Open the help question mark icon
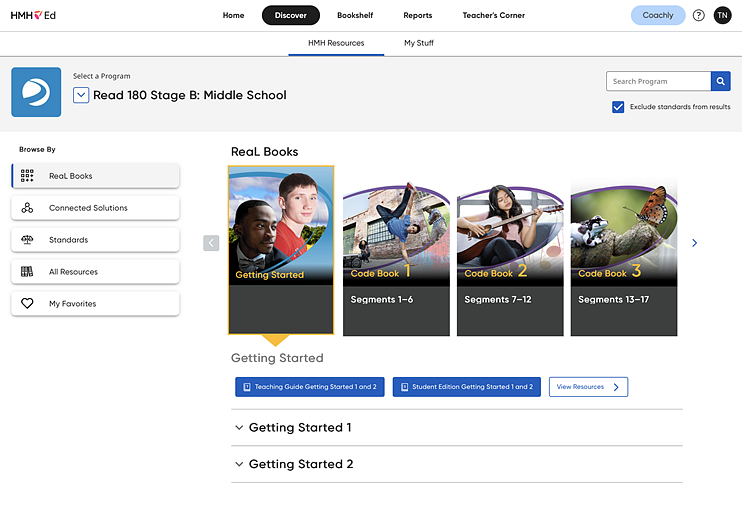 point(698,15)
